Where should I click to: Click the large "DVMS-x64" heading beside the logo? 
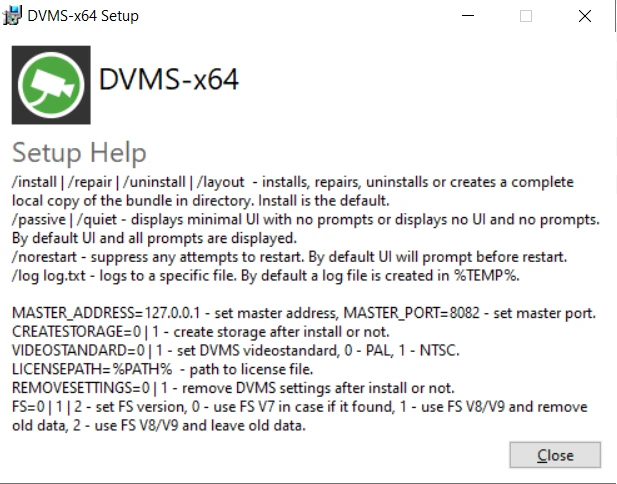click(x=169, y=81)
